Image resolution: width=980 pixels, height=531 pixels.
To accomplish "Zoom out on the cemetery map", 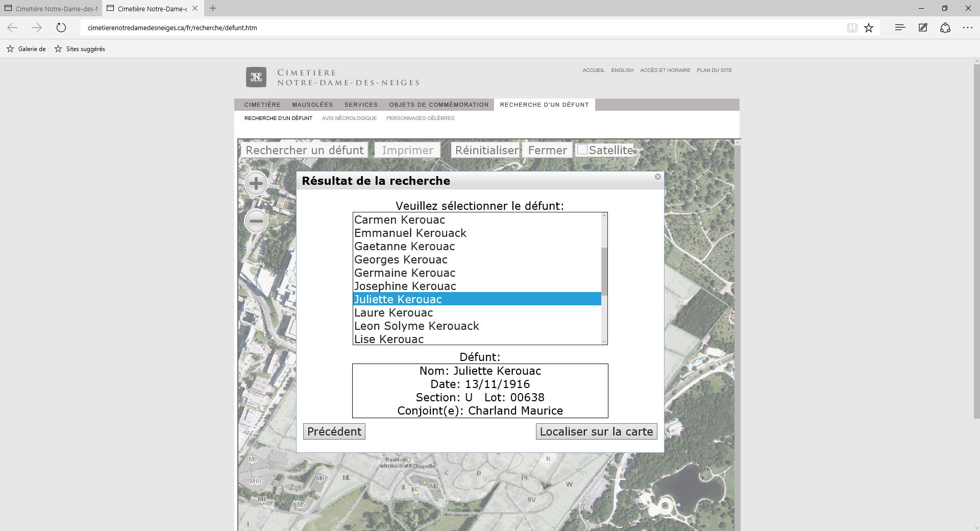I will click(x=256, y=221).
